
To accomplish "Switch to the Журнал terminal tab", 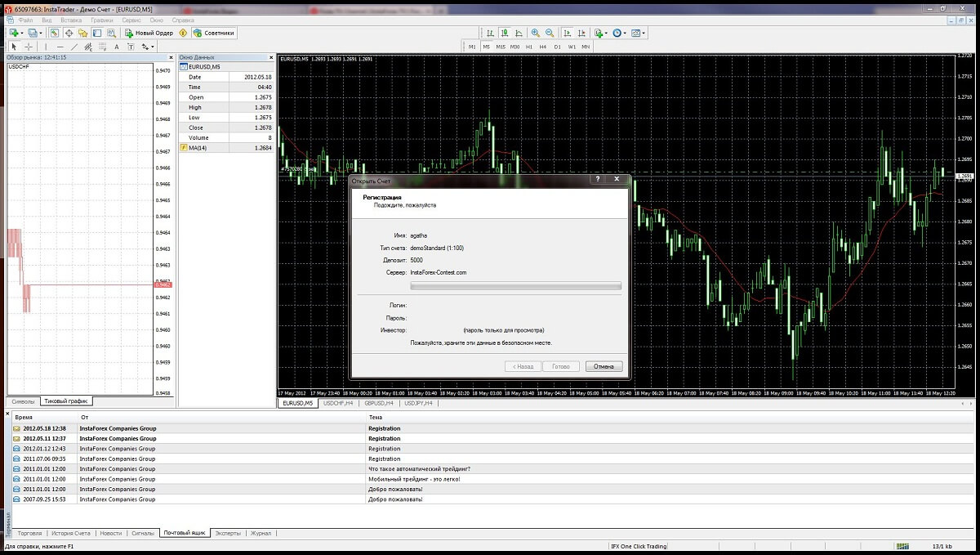I will pos(261,533).
